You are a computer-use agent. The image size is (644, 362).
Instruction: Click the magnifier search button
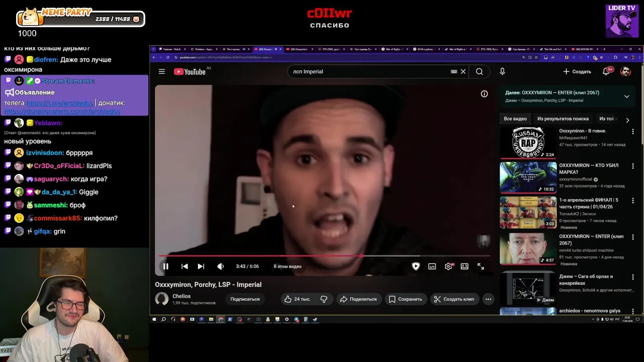(479, 71)
